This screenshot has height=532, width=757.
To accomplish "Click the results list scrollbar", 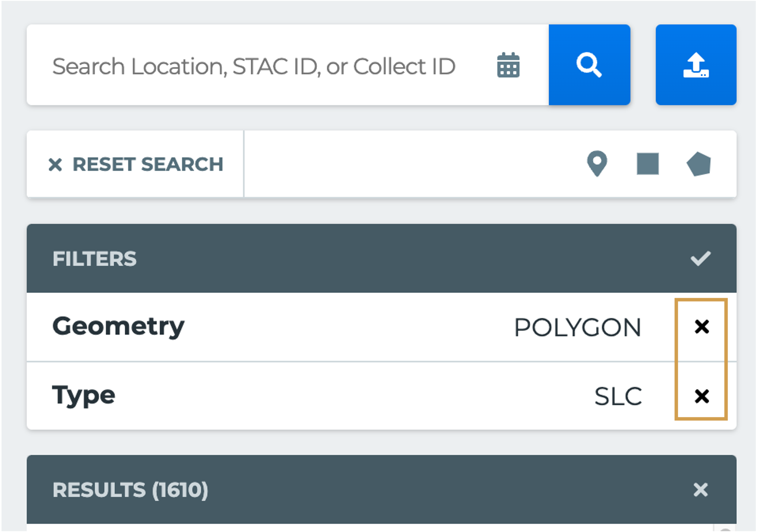I will [725, 528].
